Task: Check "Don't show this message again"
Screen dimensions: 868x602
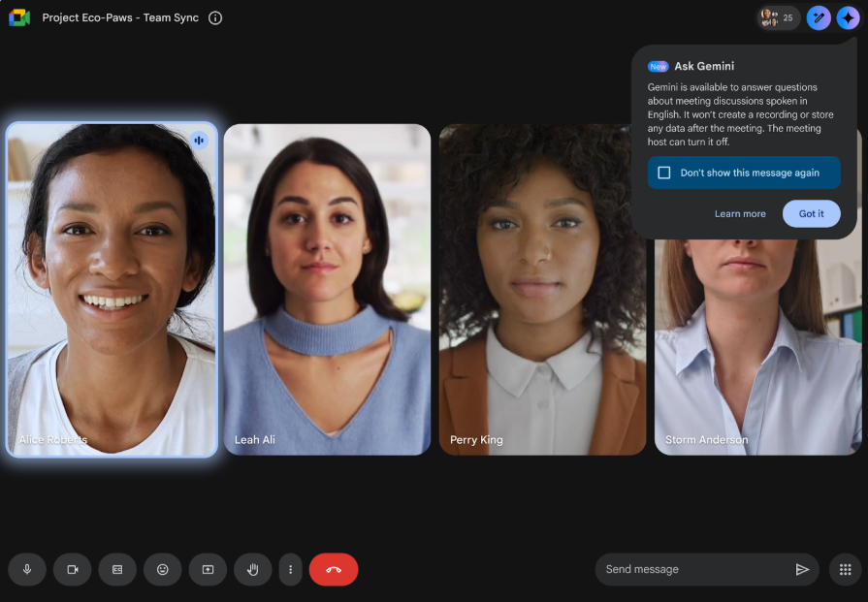Action: coord(664,173)
